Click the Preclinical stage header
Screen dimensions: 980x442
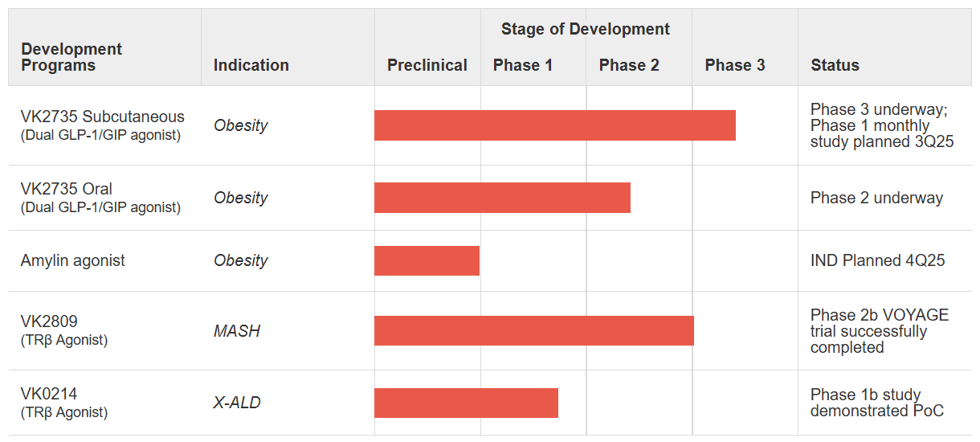tap(427, 65)
